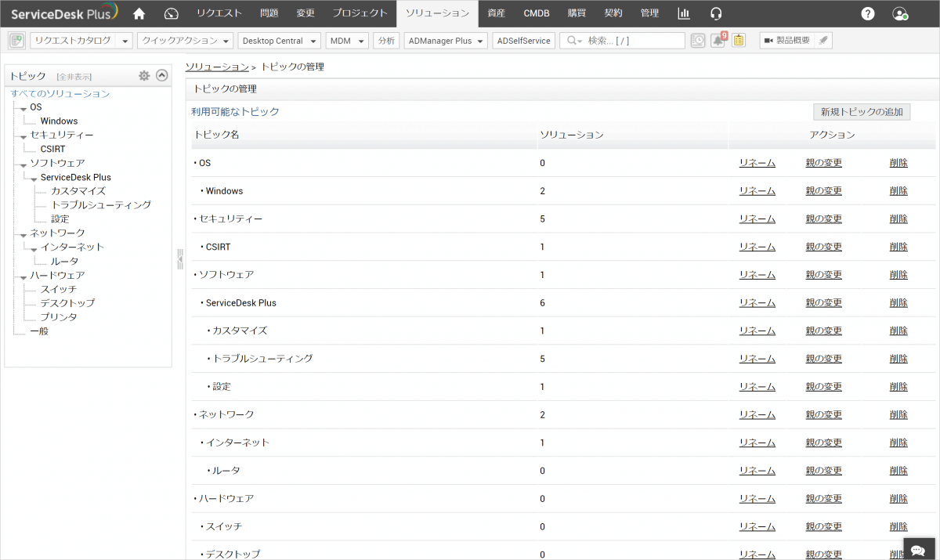Open the 変更 tab

305,13
